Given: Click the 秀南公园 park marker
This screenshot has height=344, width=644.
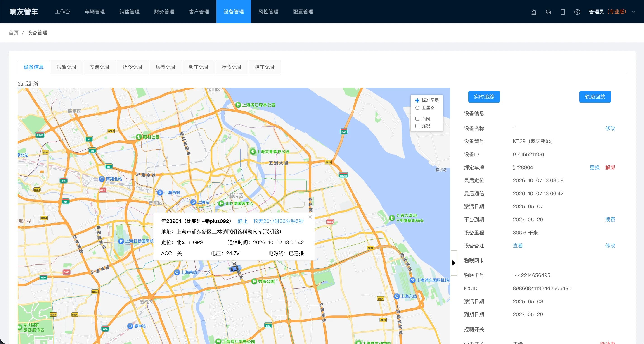Looking at the screenshot, I should click(x=254, y=282).
